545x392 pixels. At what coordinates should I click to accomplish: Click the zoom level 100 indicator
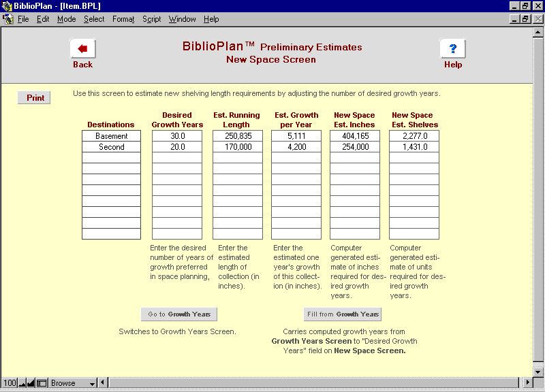click(10, 383)
